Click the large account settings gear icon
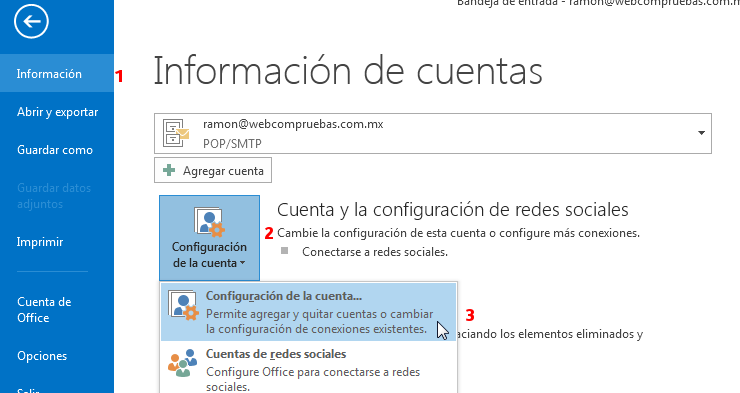 210,222
